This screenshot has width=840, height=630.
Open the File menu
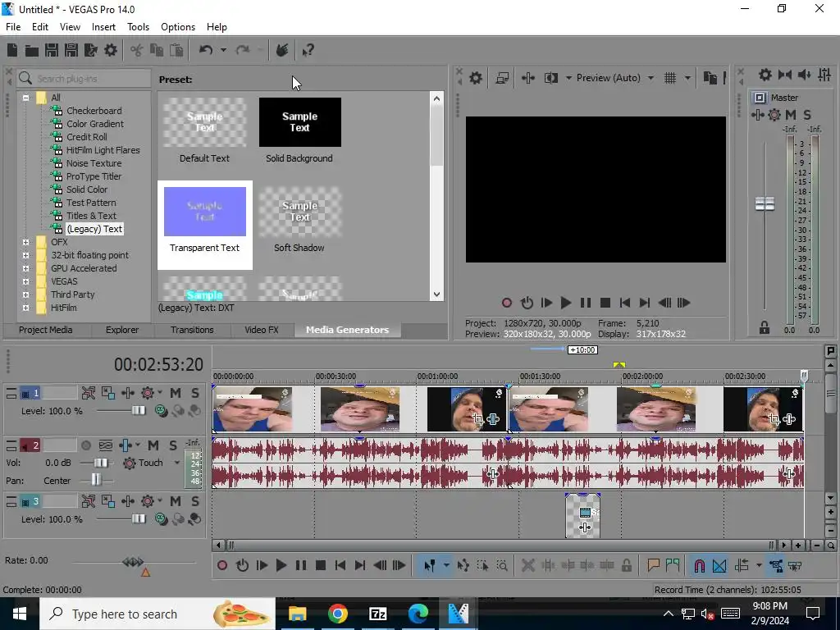(13, 27)
